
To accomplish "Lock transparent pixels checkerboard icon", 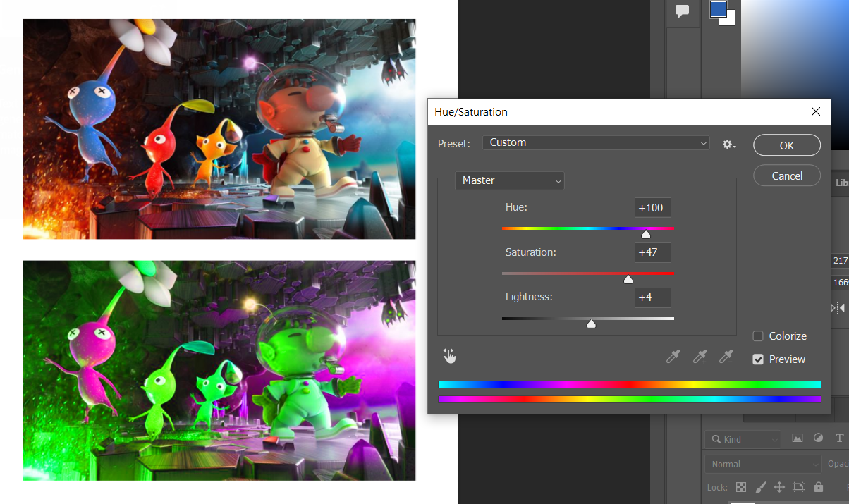I will click(741, 487).
